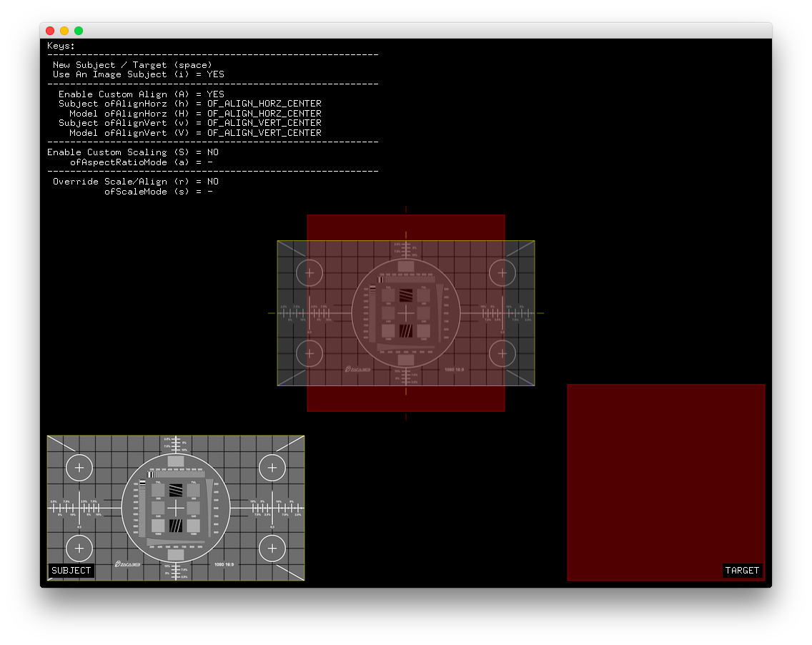Select the SUBJECT label badge
The width and height of the screenshot is (812, 645).
pyautogui.click(x=71, y=571)
